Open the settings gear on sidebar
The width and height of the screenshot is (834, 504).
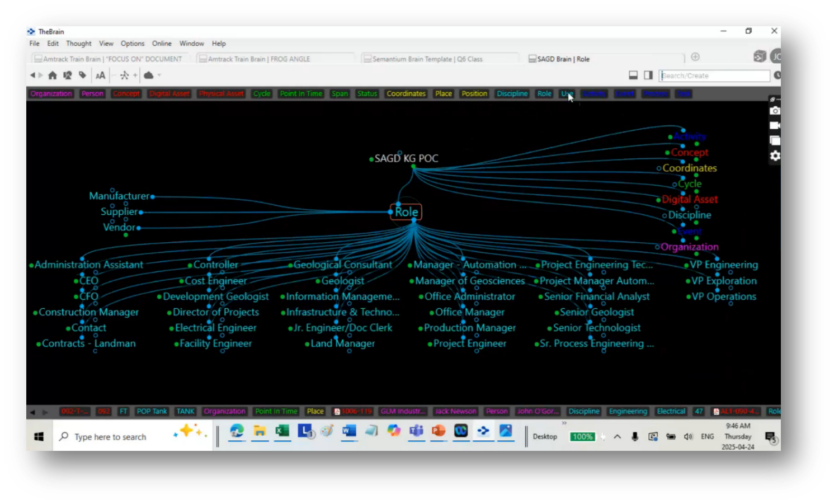[x=775, y=156]
